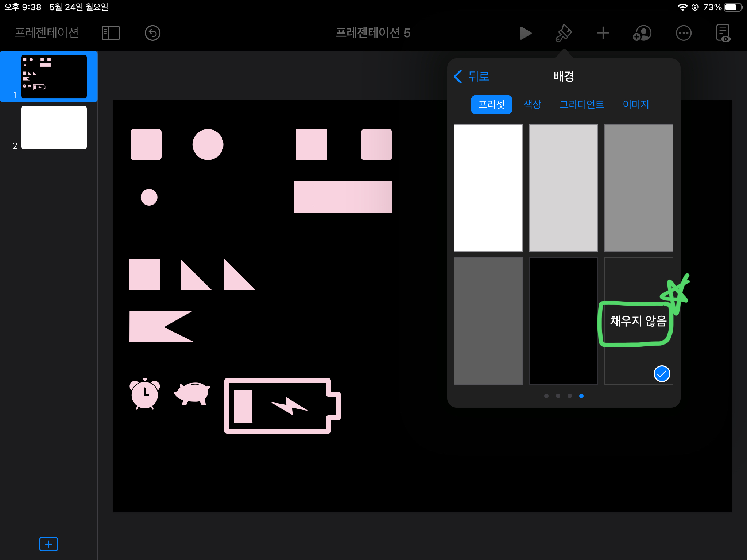Tap the 프레젠테이션 5 document title
This screenshot has width=747, height=560.
click(373, 33)
